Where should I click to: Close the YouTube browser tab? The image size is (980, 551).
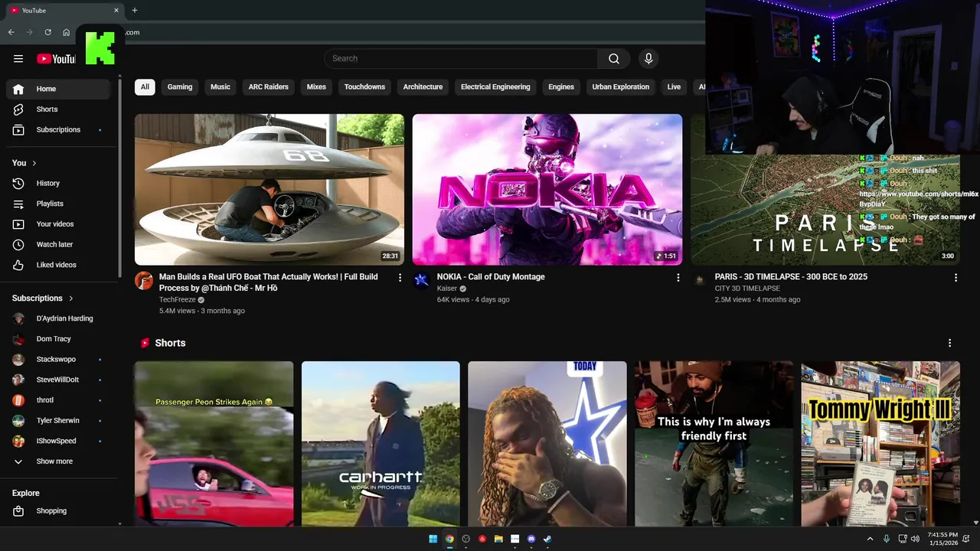point(116,11)
